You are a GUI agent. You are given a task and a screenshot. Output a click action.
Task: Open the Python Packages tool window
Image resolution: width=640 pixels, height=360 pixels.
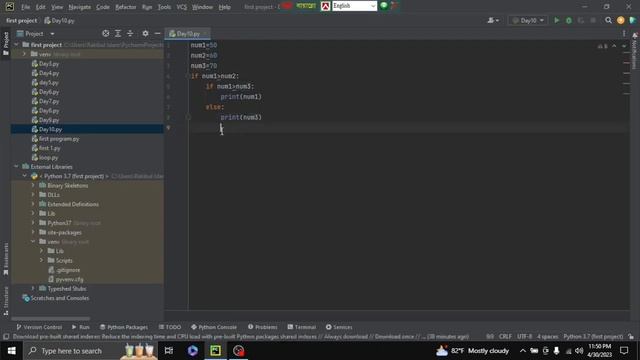[124, 327]
